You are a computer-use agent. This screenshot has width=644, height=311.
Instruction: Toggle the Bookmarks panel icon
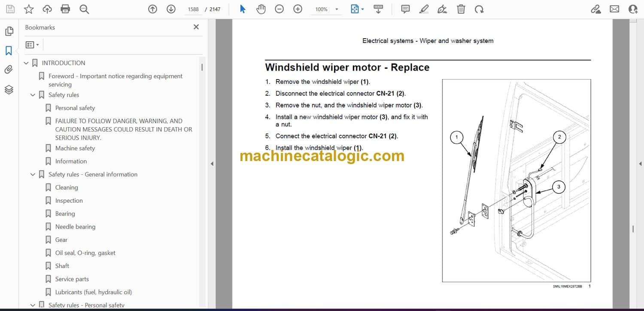click(9, 51)
